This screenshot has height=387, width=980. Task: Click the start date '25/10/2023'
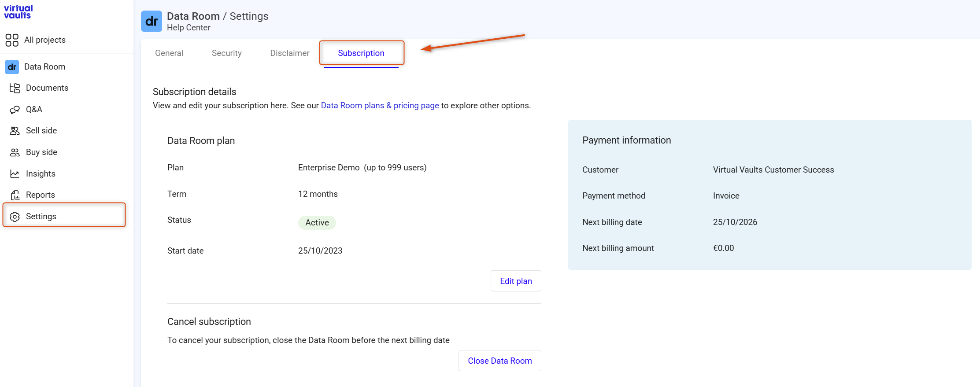tap(320, 251)
